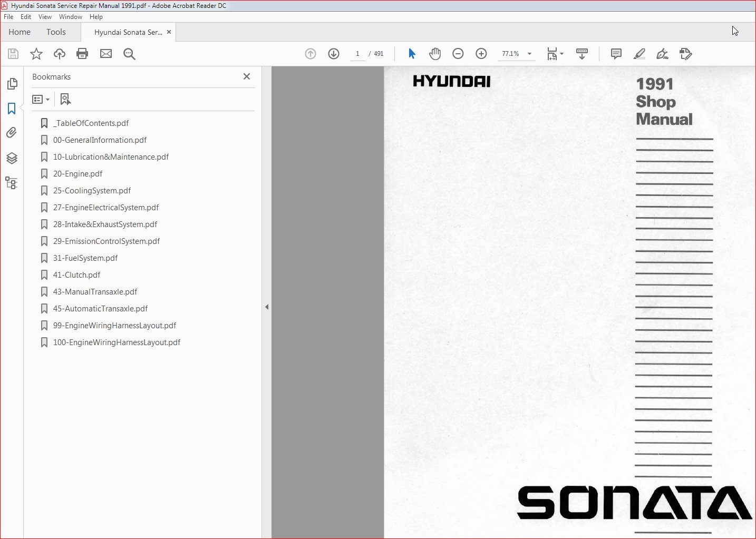
Task: Open the 28-Intake&ExhaustSystem.pdf bookmark
Action: pos(105,224)
